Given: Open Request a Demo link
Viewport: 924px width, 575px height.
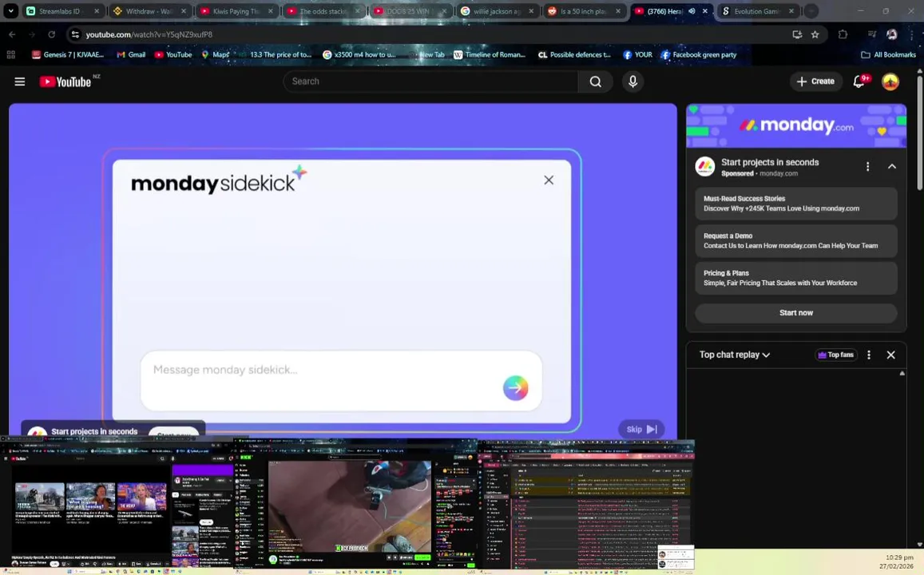Looking at the screenshot, I should (x=796, y=240).
